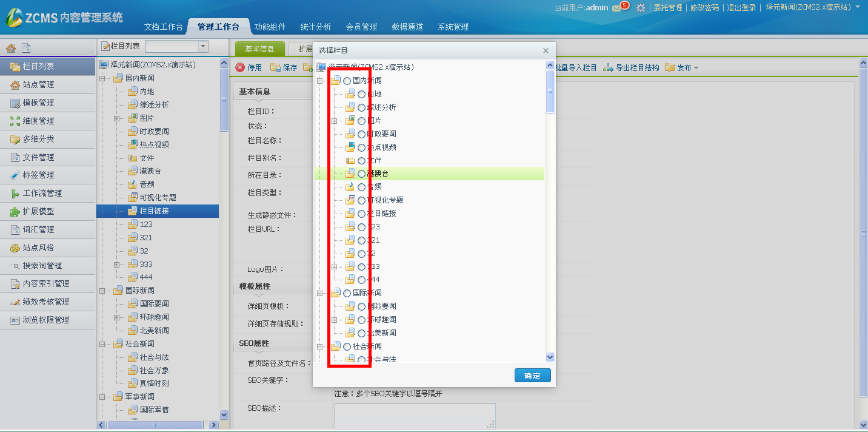Select the 港澳台 radio button in dialog
Screen dimensions: 868x432
[361, 174]
